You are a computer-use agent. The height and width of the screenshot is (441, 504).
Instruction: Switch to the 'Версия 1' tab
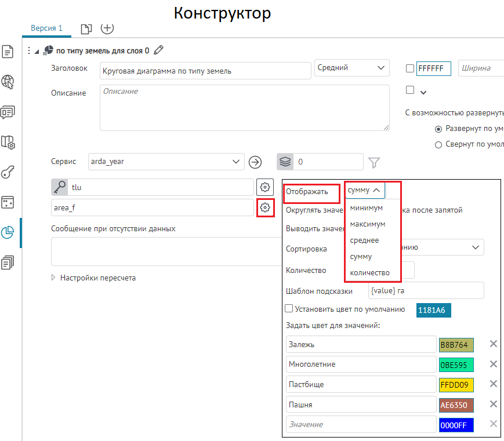click(46, 28)
